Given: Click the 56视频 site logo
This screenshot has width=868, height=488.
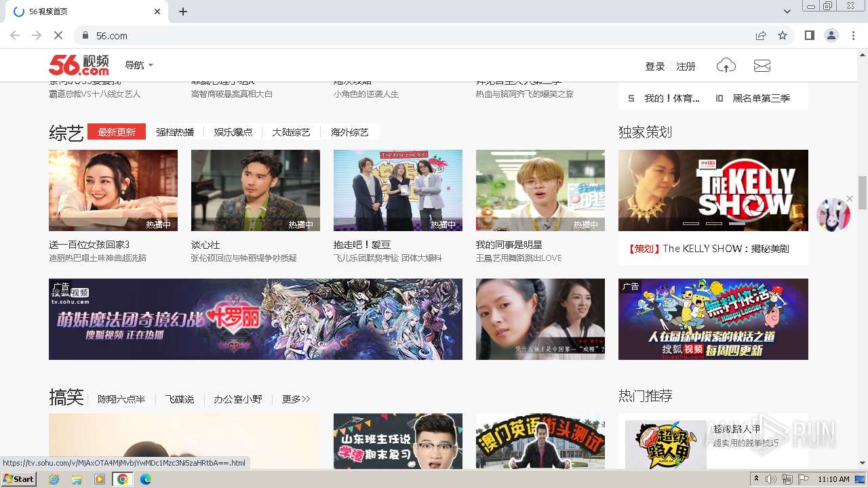Looking at the screenshot, I should point(79,65).
